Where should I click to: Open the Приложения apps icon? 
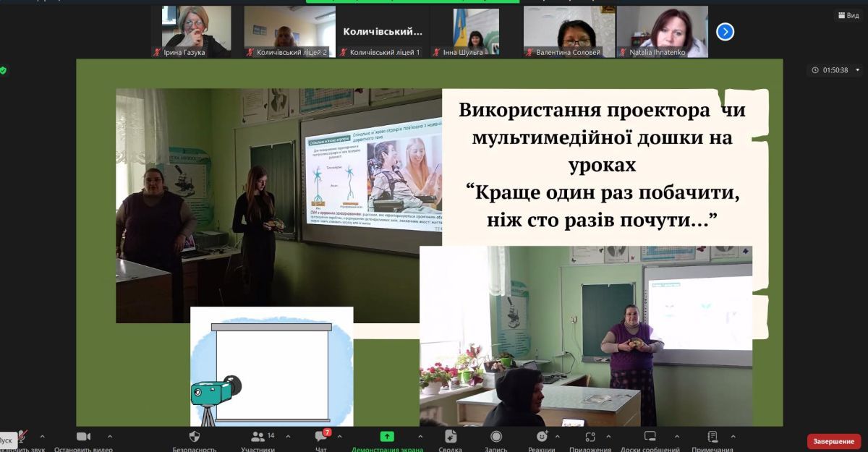[x=590, y=437]
